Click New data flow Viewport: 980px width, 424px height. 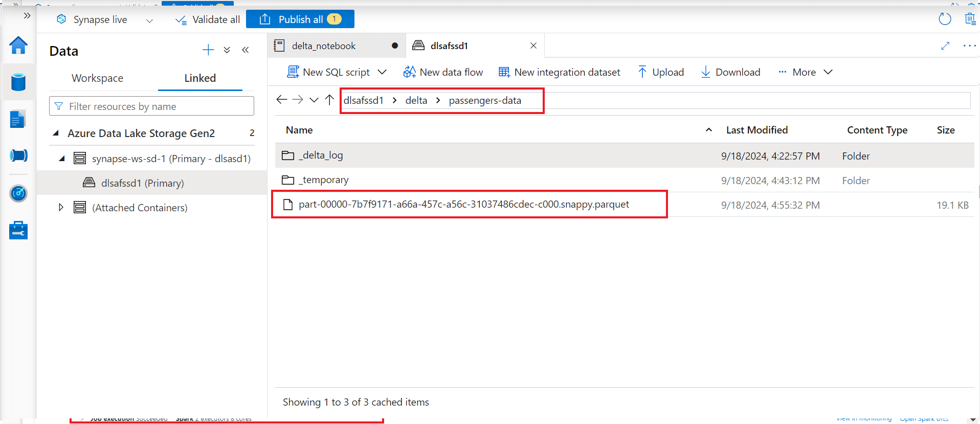pos(443,72)
